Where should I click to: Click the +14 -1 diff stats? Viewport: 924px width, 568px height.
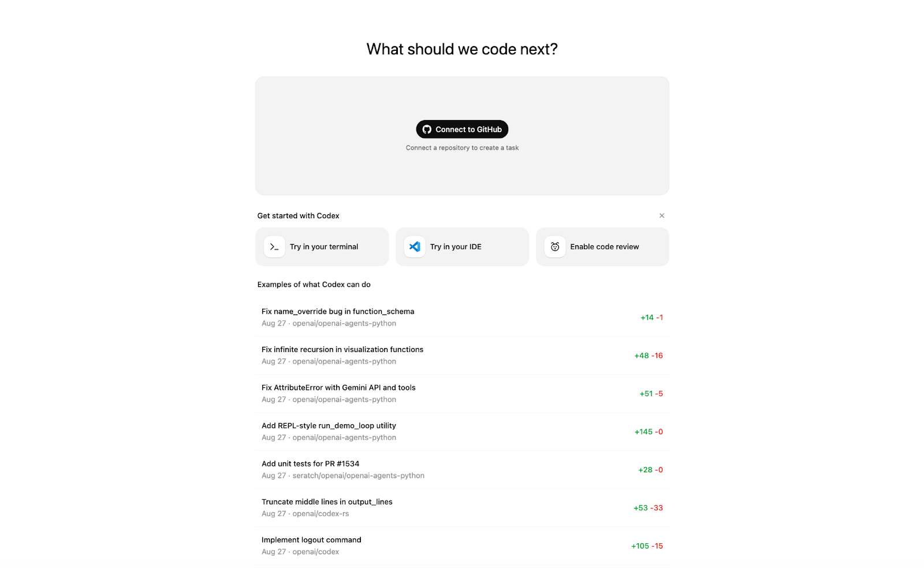[651, 317]
